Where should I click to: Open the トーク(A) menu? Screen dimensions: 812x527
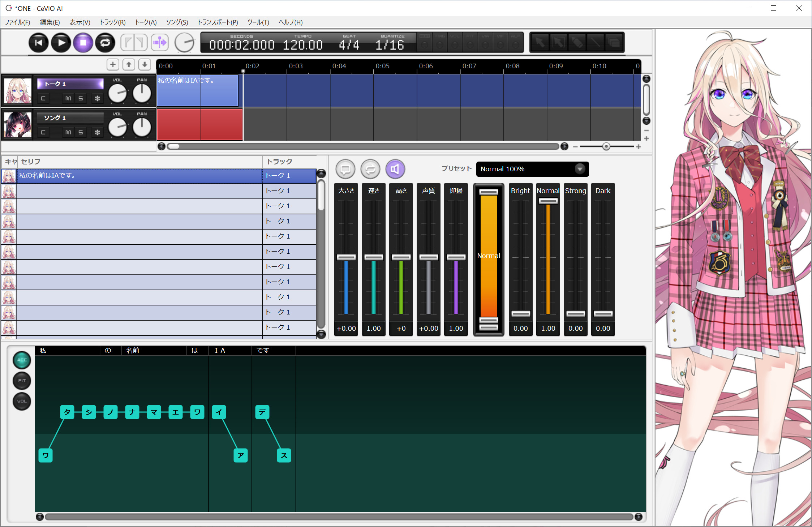(x=146, y=22)
